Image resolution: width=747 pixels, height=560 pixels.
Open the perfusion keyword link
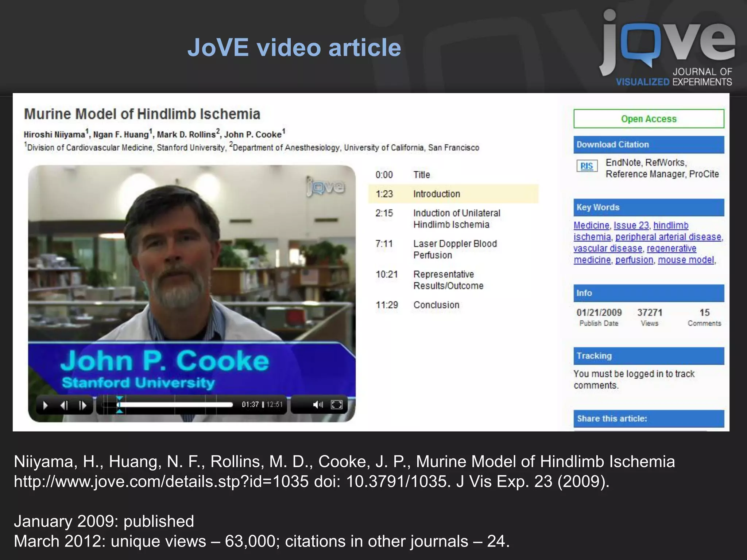tap(634, 260)
